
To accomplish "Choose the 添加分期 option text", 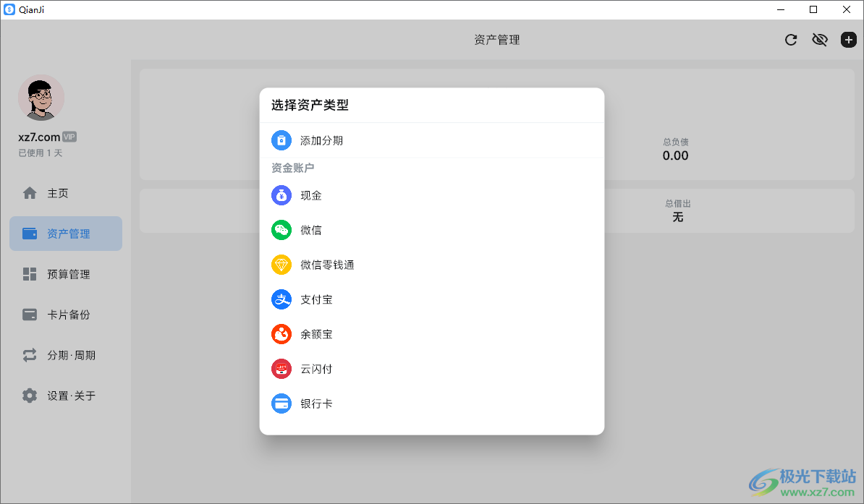I will pyautogui.click(x=322, y=141).
